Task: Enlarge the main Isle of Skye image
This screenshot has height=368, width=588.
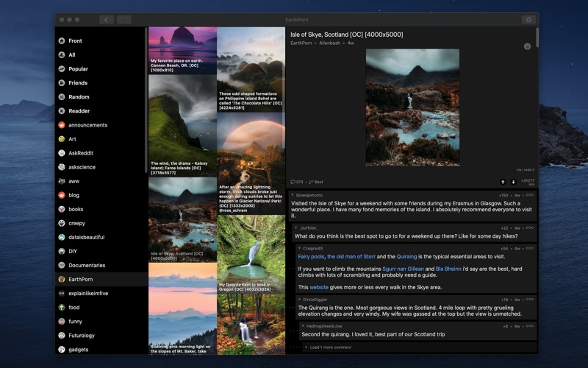Action: (412, 107)
